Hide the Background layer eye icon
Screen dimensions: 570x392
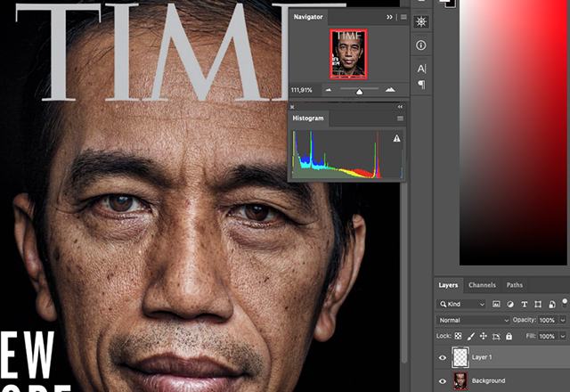(x=443, y=381)
